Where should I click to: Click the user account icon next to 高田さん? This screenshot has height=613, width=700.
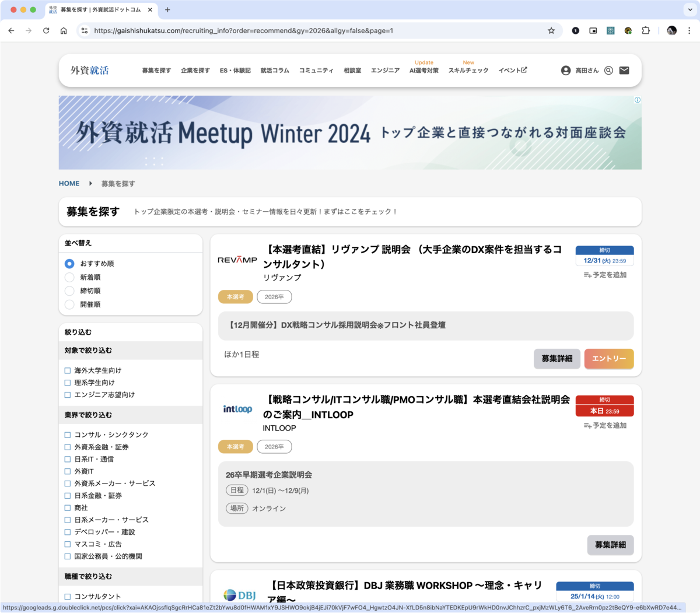pos(566,71)
